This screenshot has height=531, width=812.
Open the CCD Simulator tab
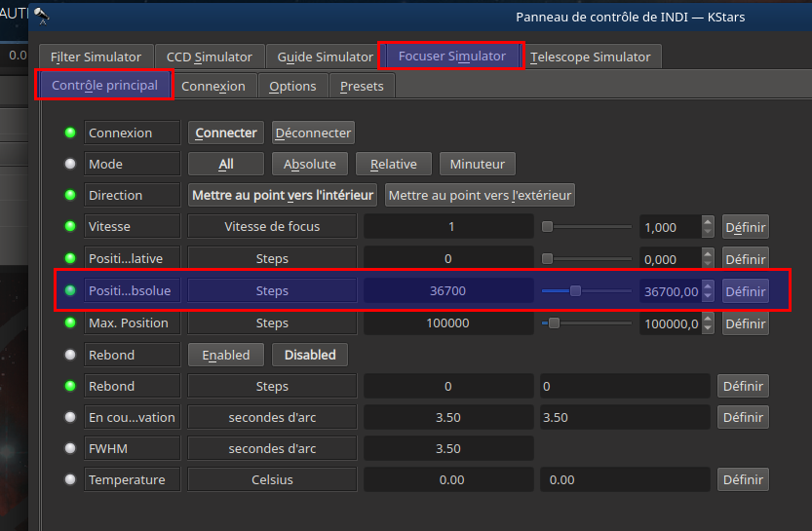tap(210, 57)
